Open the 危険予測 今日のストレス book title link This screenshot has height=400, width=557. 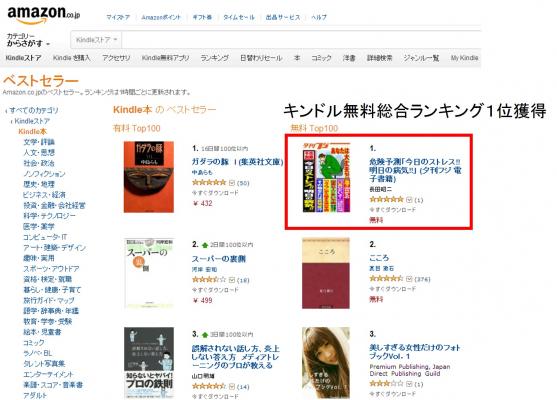415,170
